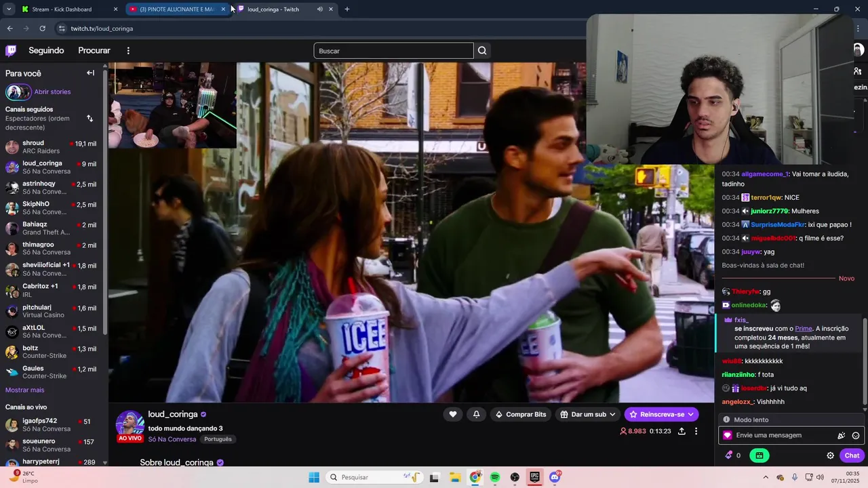This screenshot has width=868, height=488.
Task: Open the Reinscreva-se dropdown
Action: point(661,414)
